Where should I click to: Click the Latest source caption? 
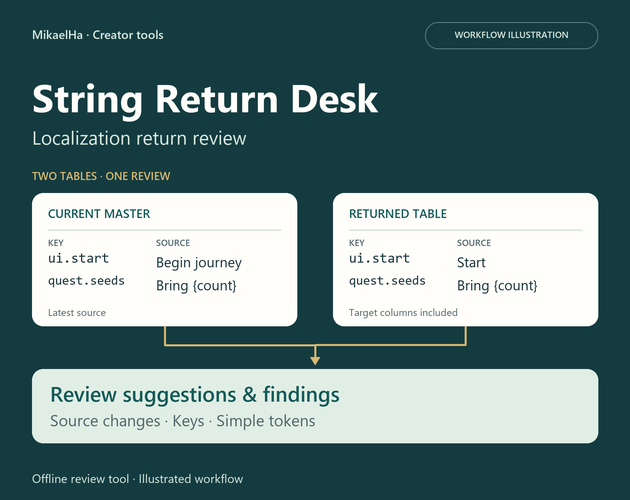[x=77, y=313]
